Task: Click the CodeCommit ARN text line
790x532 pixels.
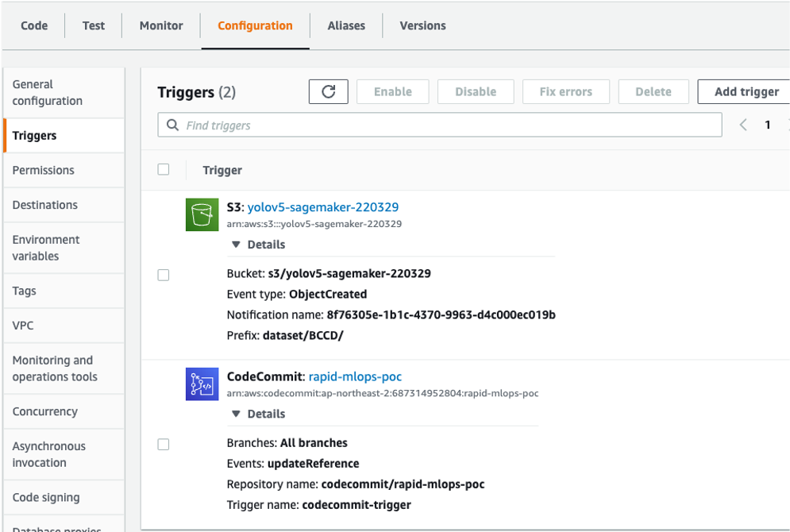Action: click(x=383, y=393)
